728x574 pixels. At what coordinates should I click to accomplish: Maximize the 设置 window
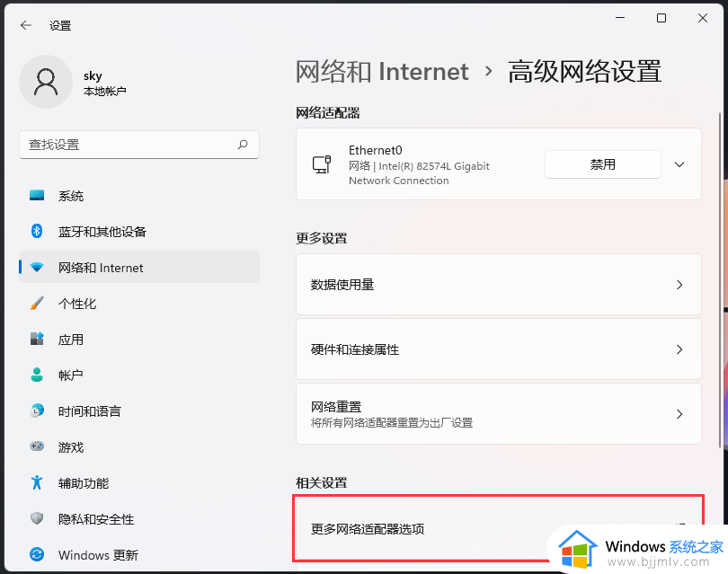661,18
